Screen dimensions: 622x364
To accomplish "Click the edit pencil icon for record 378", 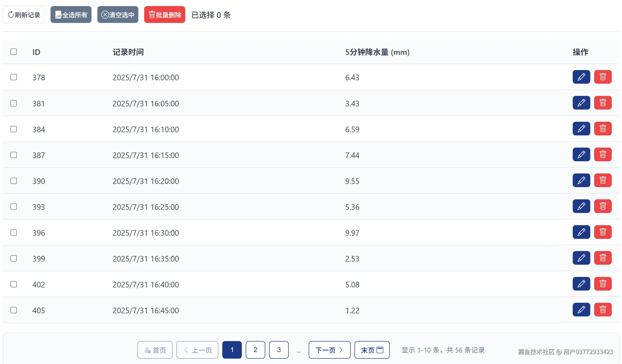I will [581, 77].
